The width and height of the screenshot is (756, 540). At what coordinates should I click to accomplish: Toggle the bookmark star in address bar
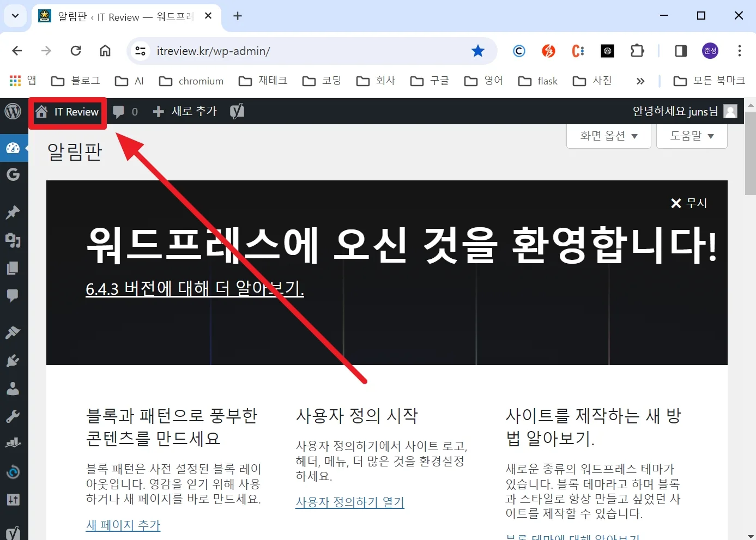(x=478, y=51)
